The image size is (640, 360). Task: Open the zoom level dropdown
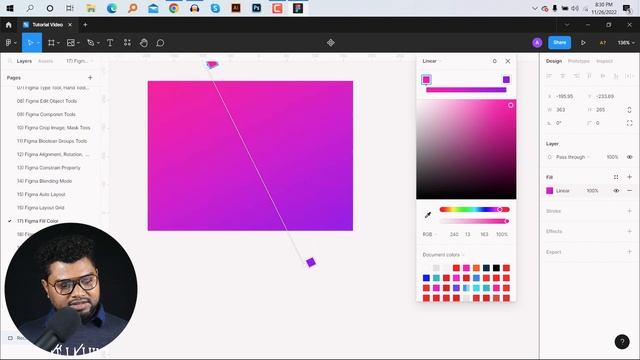tap(626, 42)
